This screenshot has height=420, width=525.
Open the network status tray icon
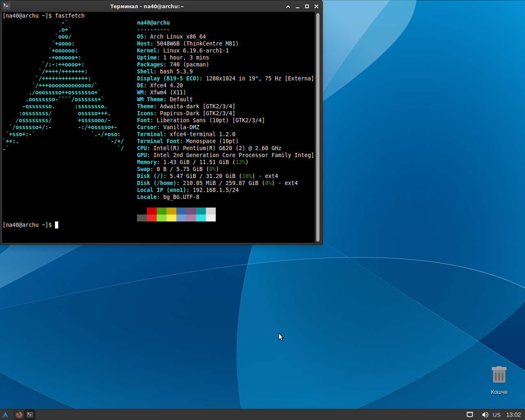(x=470, y=415)
